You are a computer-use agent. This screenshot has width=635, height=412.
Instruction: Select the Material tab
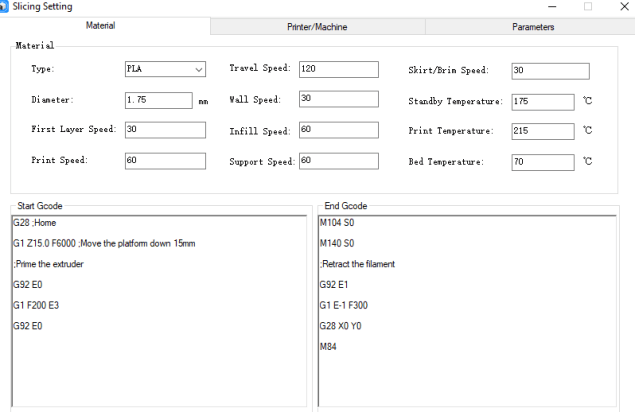tap(106, 27)
